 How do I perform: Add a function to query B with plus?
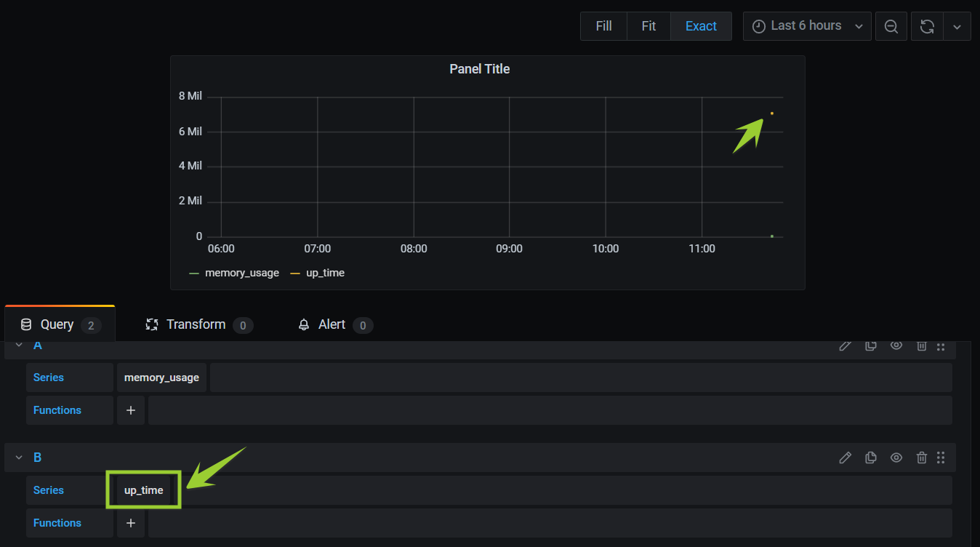pos(131,523)
